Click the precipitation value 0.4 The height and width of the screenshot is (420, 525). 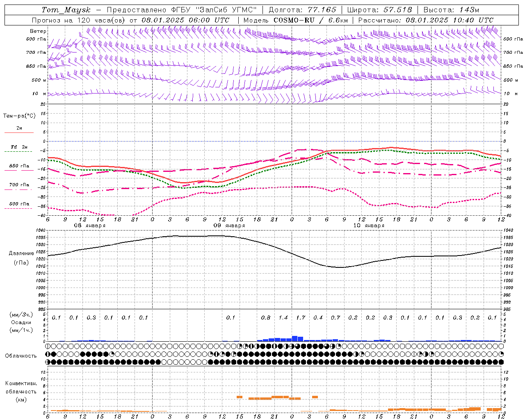318,318
